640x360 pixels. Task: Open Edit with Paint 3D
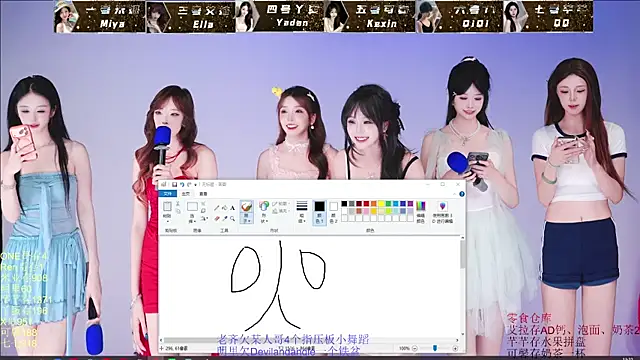442,212
